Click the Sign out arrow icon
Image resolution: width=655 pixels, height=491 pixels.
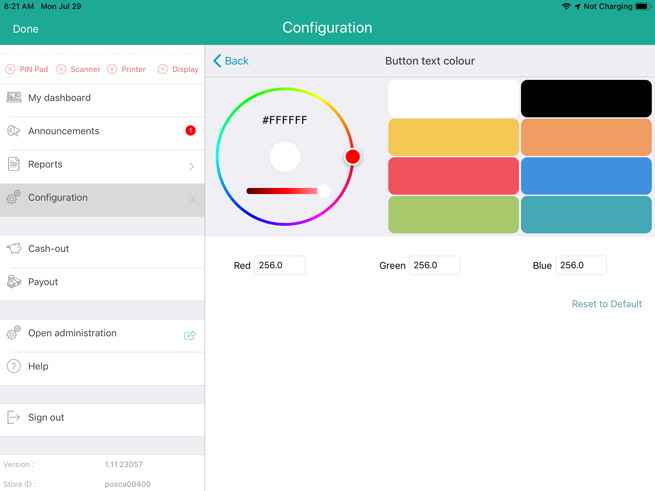click(x=14, y=417)
